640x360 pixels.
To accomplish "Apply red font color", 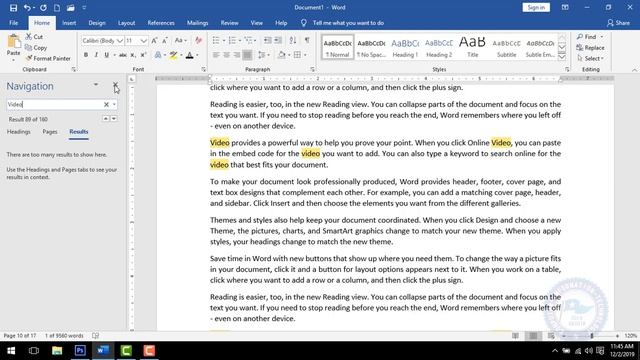I will 189,55.
